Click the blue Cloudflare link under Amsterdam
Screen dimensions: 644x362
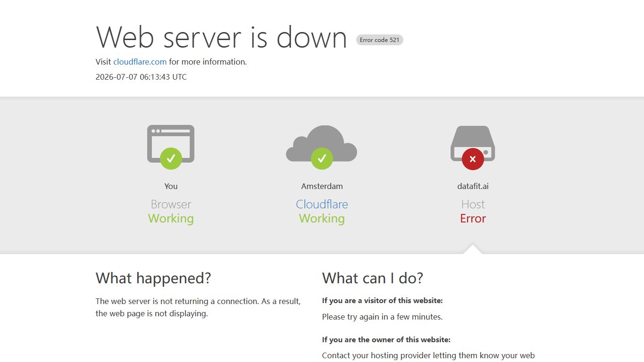[x=322, y=204]
